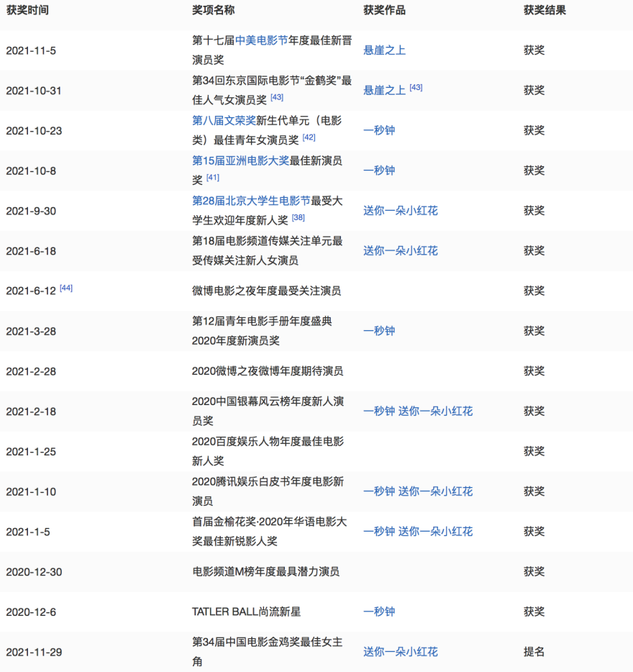633x672 pixels.
Task: Open 送你一朵小红花 link in 2021-11-29 row
Action: click(x=401, y=652)
